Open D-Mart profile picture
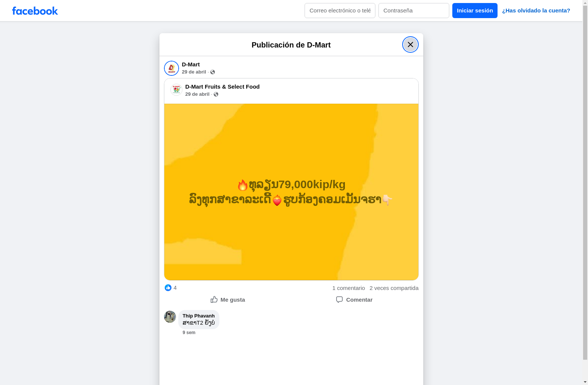Screen dimensions: 588x385 tap(171, 68)
